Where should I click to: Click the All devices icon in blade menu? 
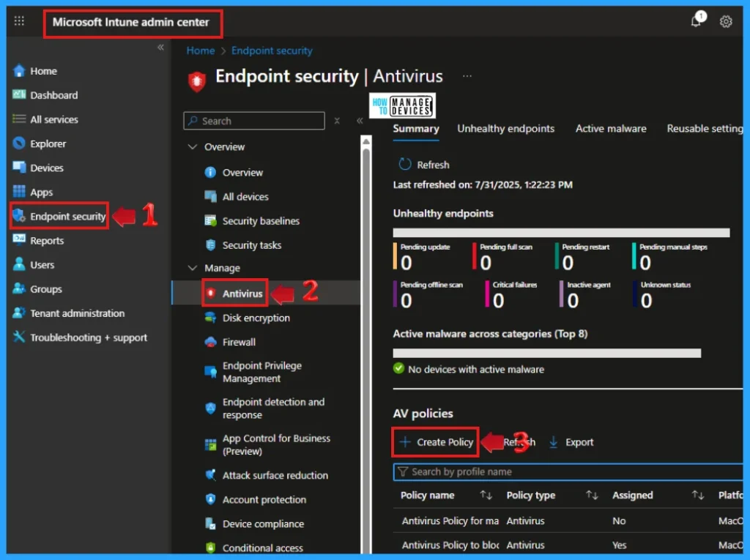(210, 196)
